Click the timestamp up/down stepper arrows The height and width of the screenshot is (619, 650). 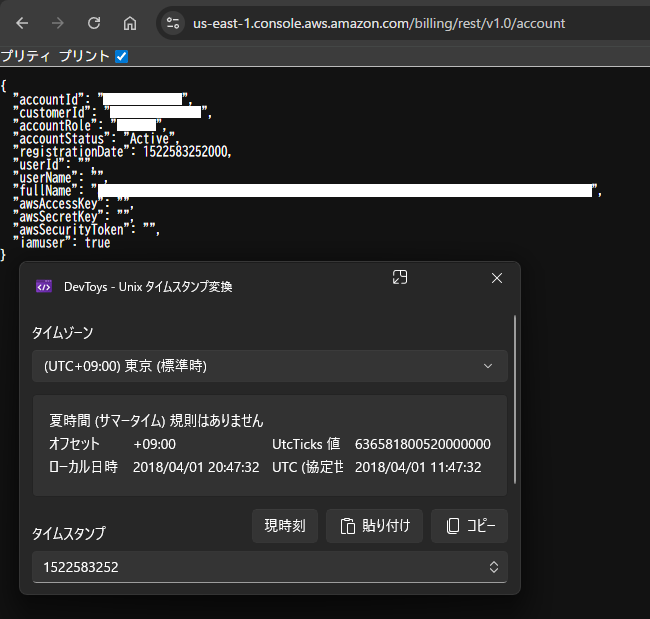494,567
